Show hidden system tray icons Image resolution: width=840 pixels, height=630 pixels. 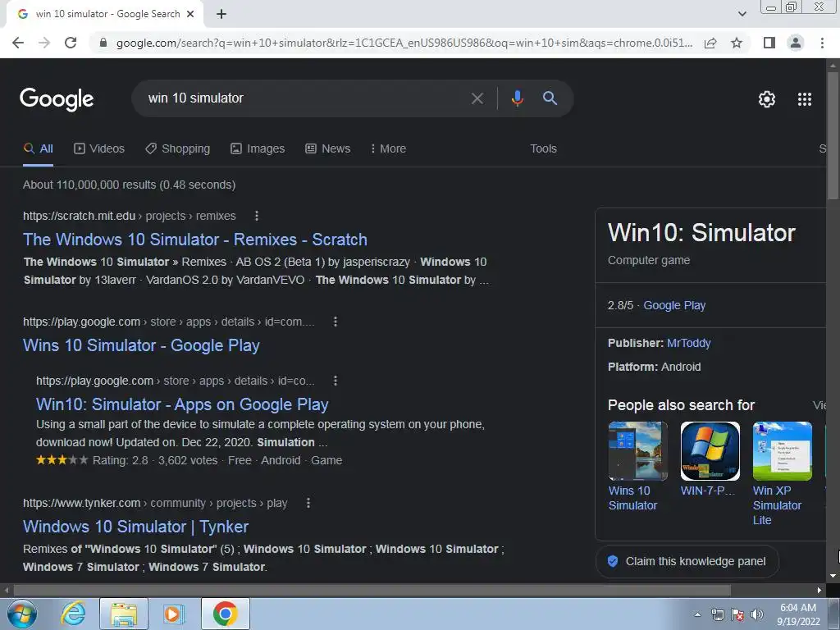[x=697, y=614]
